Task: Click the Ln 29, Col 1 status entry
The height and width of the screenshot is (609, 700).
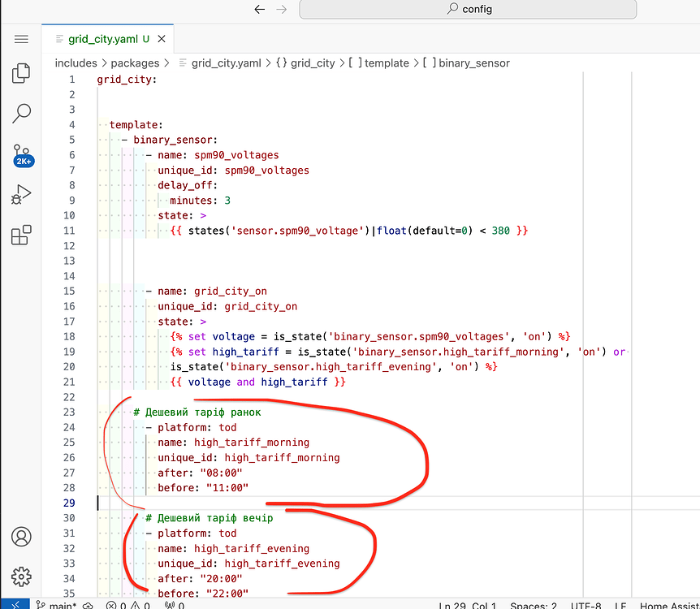Action: tap(468, 606)
